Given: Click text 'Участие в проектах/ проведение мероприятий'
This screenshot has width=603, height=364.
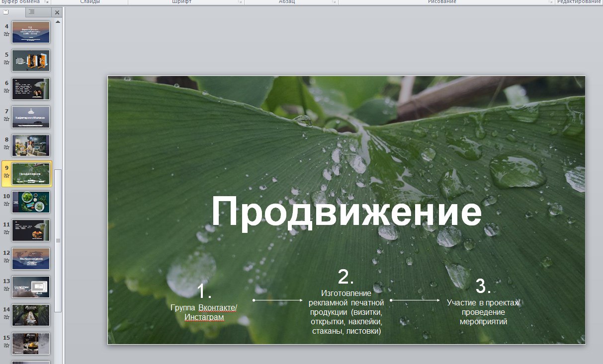Looking at the screenshot, I should (x=483, y=312).
